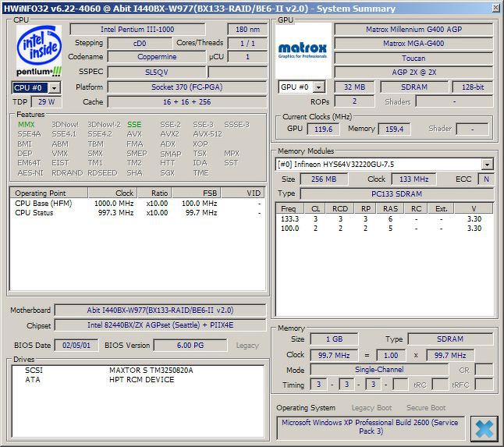Click the 133 MHz module clock field
The height and width of the screenshot is (447, 504).
(x=414, y=179)
